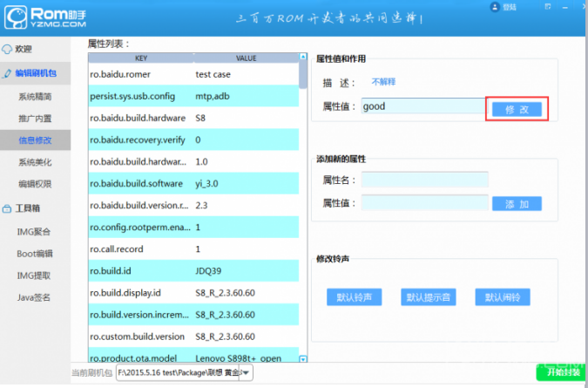Focus the empty 属性值 field for new property

(x=425, y=203)
